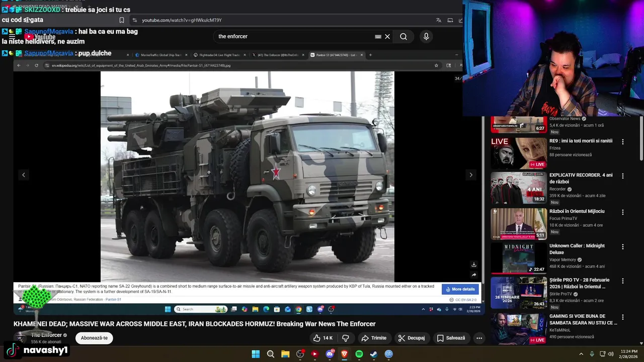Open options menu for Unknown Caller video
This screenshot has width=644, height=362.
click(x=623, y=246)
